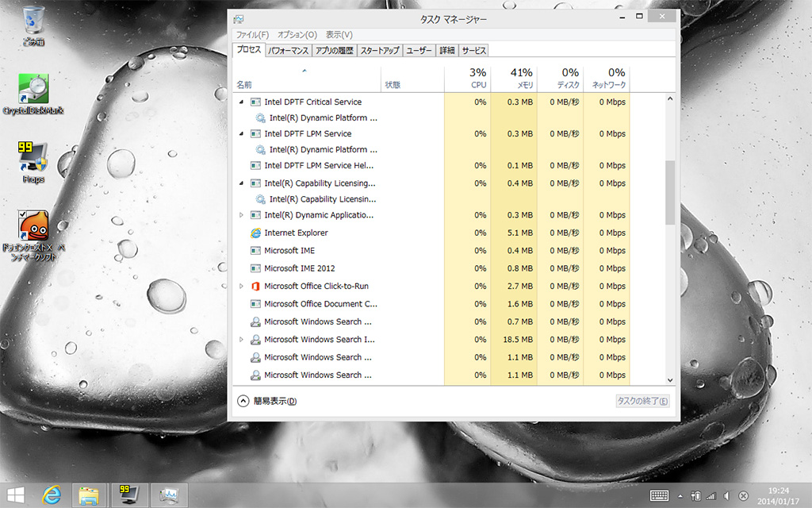Screen dimensions: 812x508
Task: Click gear icon of Intel(R) Capability Licensin... child
Action: pyautogui.click(x=260, y=199)
